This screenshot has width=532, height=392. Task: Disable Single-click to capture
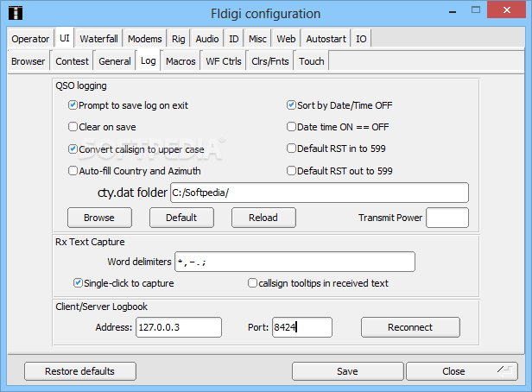79,282
